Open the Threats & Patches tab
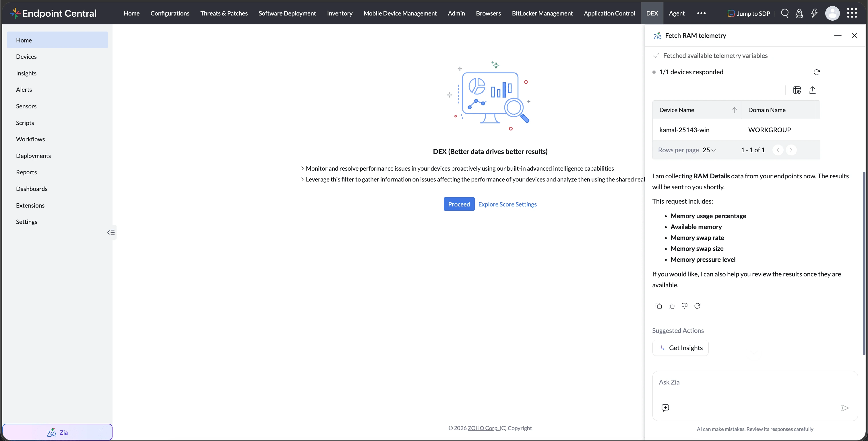This screenshot has width=868, height=441. (224, 13)
